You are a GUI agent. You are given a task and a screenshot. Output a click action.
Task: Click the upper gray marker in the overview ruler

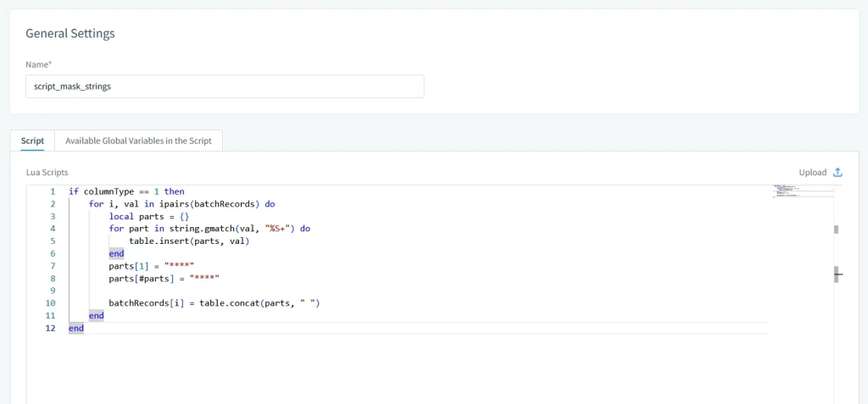pos(837,229)
